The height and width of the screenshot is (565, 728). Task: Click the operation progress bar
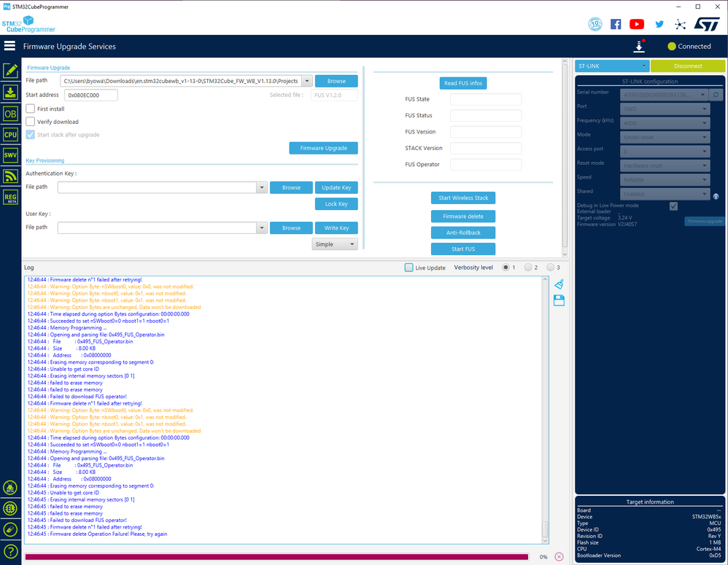pyautogui.click(x=276, y=557)
